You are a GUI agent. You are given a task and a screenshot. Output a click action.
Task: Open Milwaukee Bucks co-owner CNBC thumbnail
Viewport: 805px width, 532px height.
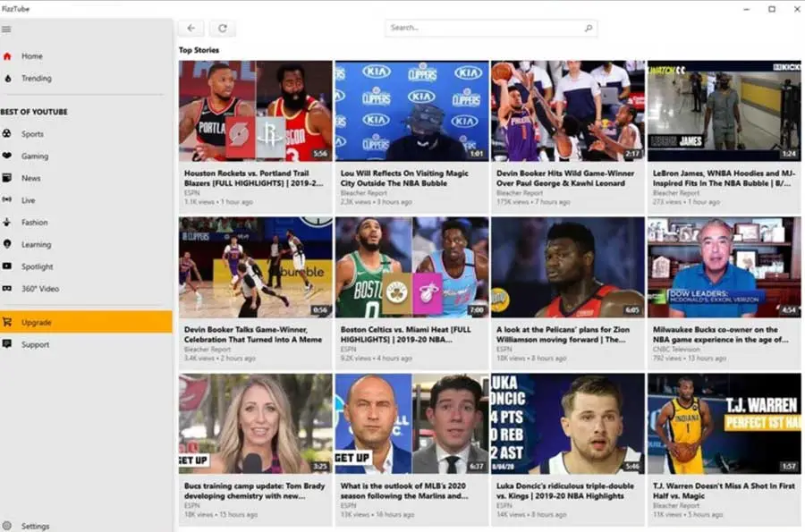[x=724, y=267]
